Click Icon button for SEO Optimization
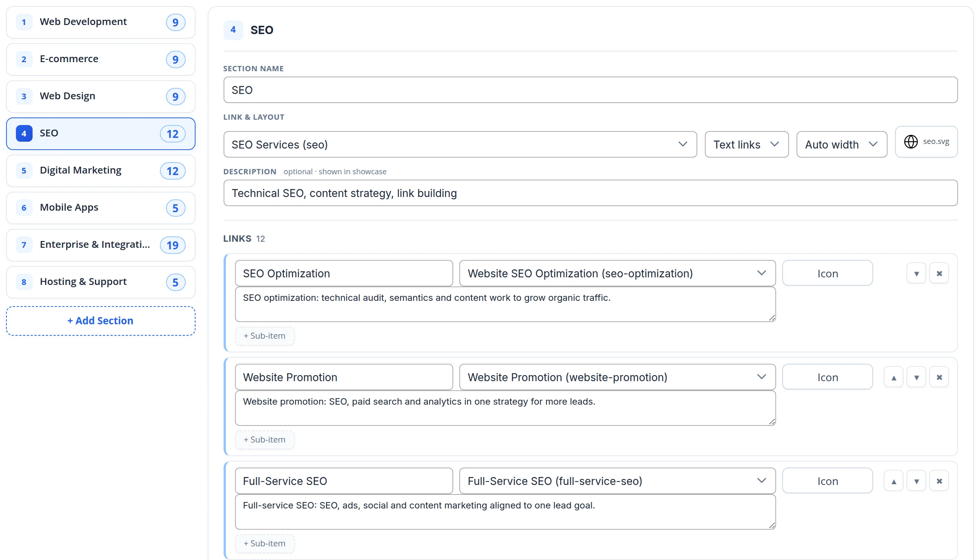980x560 pixels. coord(827,274)
